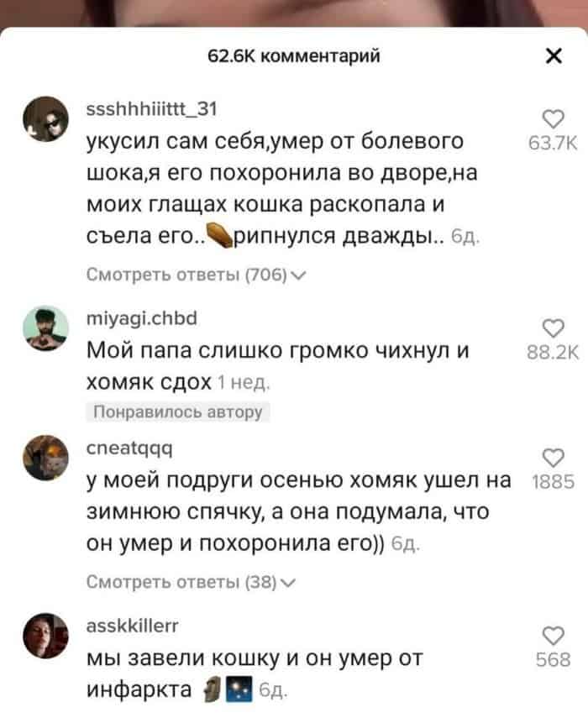Expand the 706 replies under first comment
Viewport: 588px width, 723px height.
[196, 275]
